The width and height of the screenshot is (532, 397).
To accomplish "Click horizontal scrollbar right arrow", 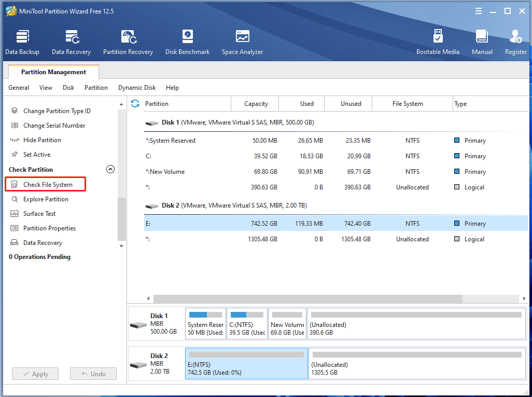I will pos(524,298).
